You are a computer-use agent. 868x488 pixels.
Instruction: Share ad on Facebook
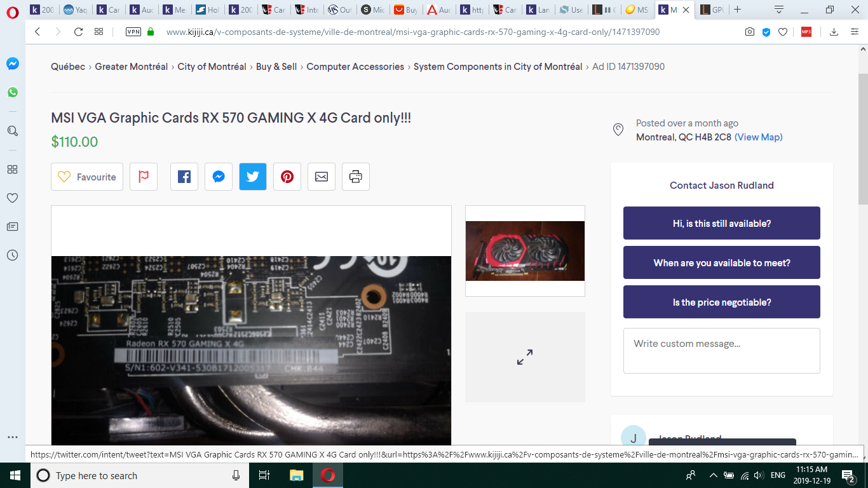(x=184, y=177)
